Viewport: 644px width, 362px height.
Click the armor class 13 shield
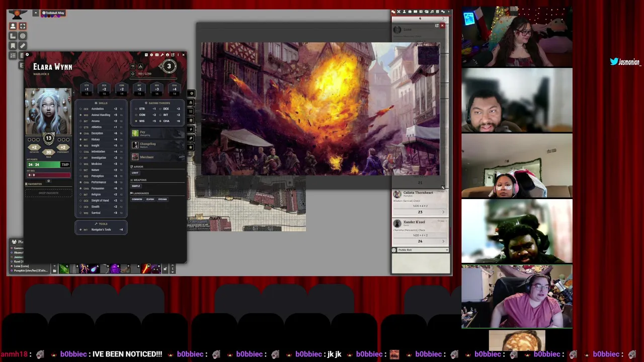click(48, 139)
